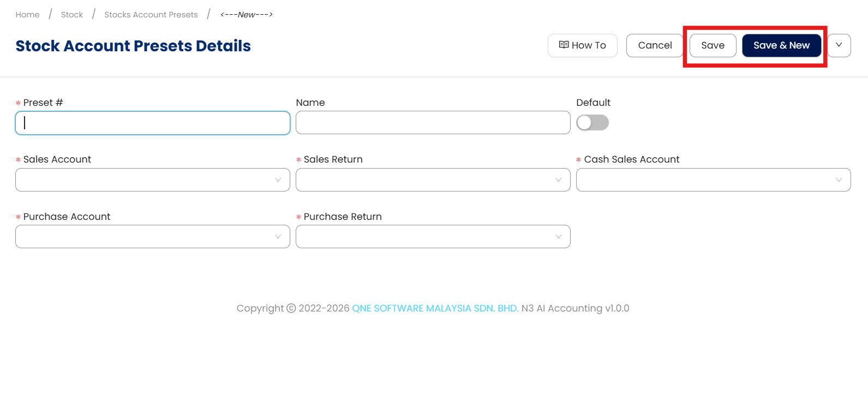Open QNE Software Malaysia Sdn. Bhd. link
This screenshot has width=868, height=401.
tap(435, 308)
